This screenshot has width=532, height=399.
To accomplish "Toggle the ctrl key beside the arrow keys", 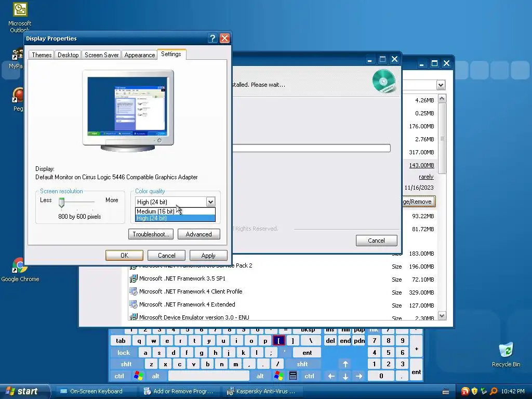I will click(x=309, y=376).
